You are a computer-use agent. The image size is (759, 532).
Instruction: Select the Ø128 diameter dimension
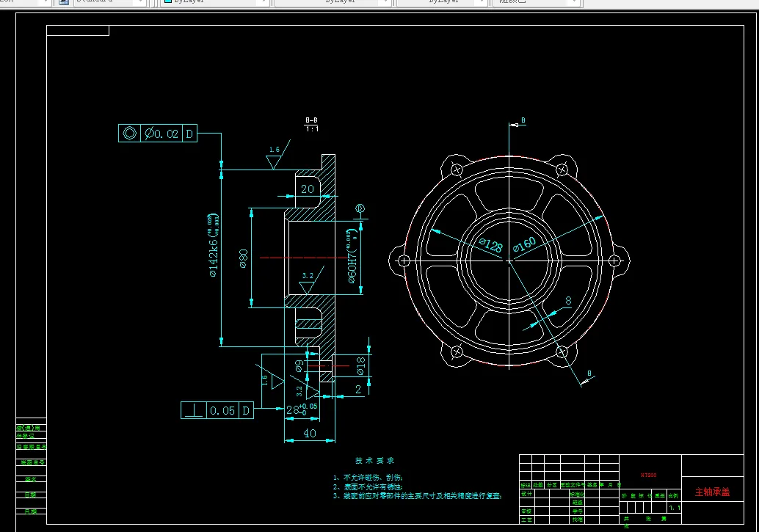[491, 245]
